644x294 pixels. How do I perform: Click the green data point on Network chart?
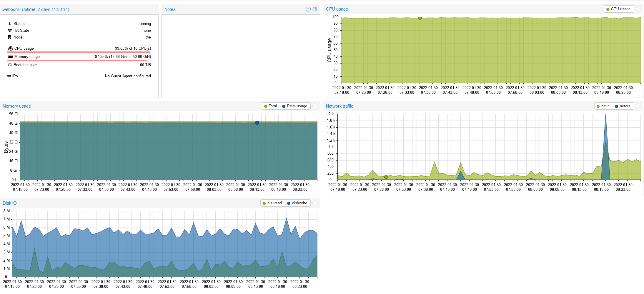point(386,177)
